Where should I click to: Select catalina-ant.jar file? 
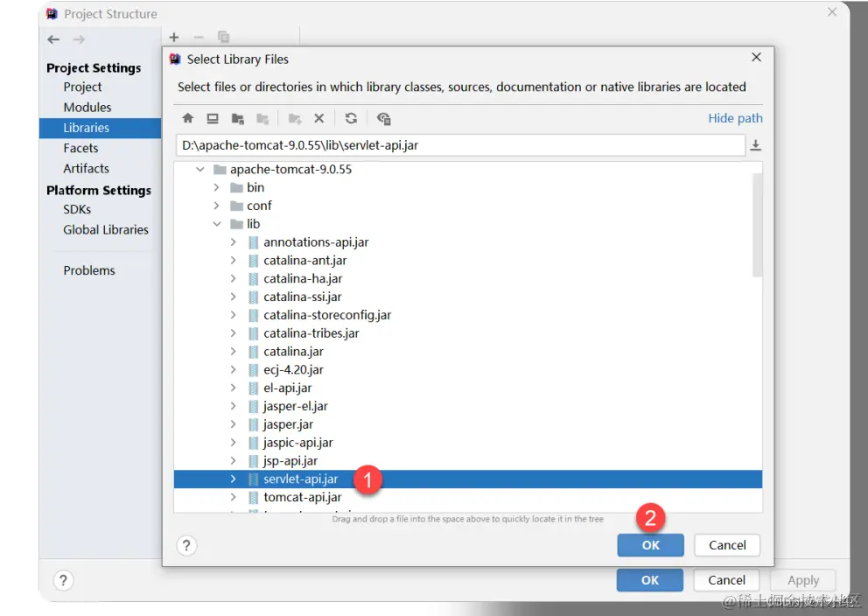305,260
